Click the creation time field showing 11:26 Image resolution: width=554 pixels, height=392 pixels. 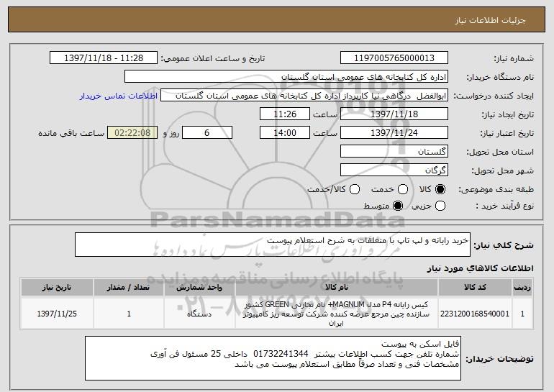pos(283,114)
